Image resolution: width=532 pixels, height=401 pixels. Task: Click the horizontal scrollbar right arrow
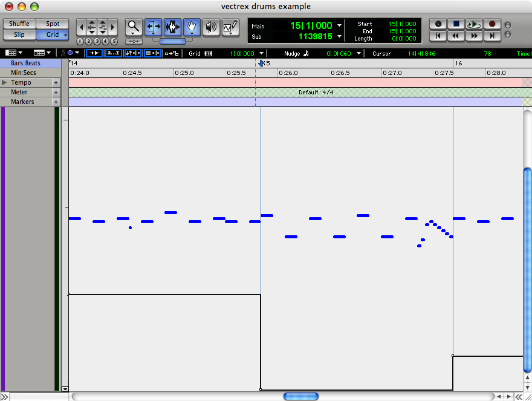(x=508, y=396)
